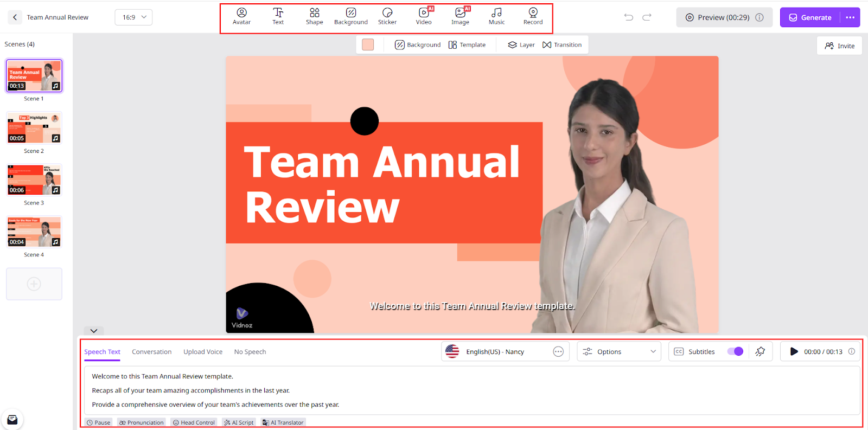The height and width of the screenshot is (430, 868).
Task: Go back using the left arrow
Action: (15, 17)
